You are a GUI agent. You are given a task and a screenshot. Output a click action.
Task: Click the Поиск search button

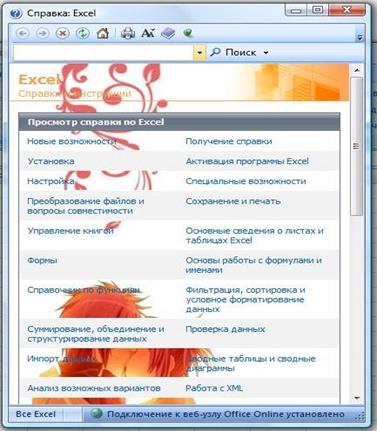pos(233,52)
